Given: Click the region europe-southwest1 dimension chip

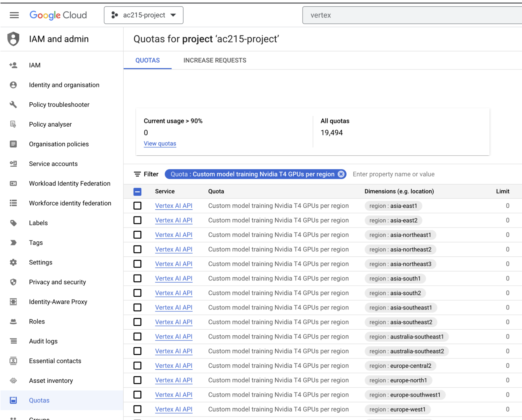Looking at the screenshot, I should click(405, 395).
